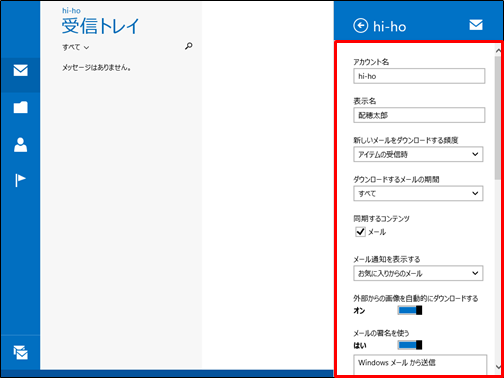This screenshot has height=378, width=504.
Task: Click the アカウント名 input field
Action: 419,76
